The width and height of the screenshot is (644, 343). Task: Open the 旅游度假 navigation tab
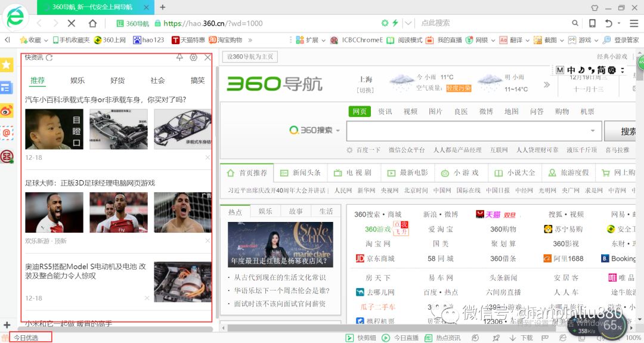tap(569, 173)
